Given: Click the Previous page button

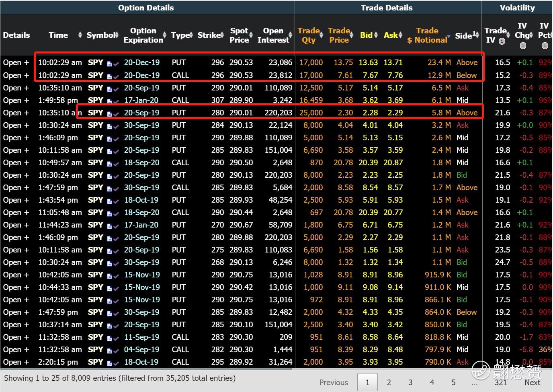Looking at the screenshot, I should coord(334,382).
